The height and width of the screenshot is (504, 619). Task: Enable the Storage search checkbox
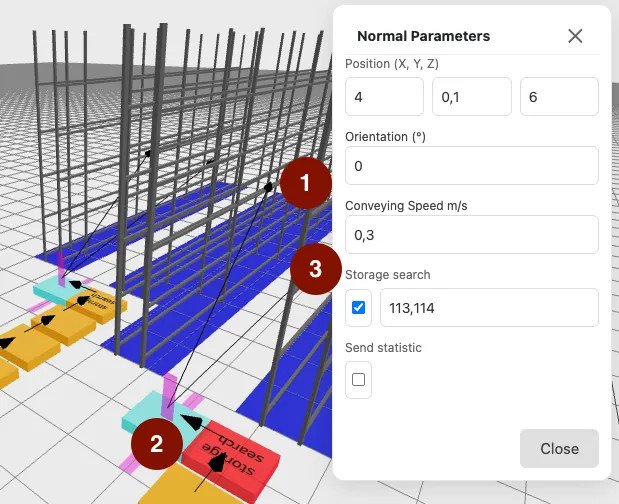tap(358, 308)
